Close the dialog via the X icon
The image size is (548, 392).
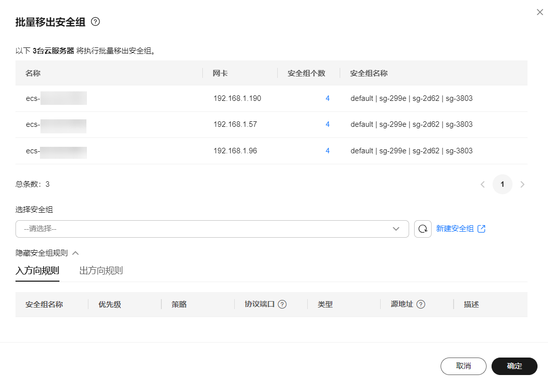tap(540, 12)
